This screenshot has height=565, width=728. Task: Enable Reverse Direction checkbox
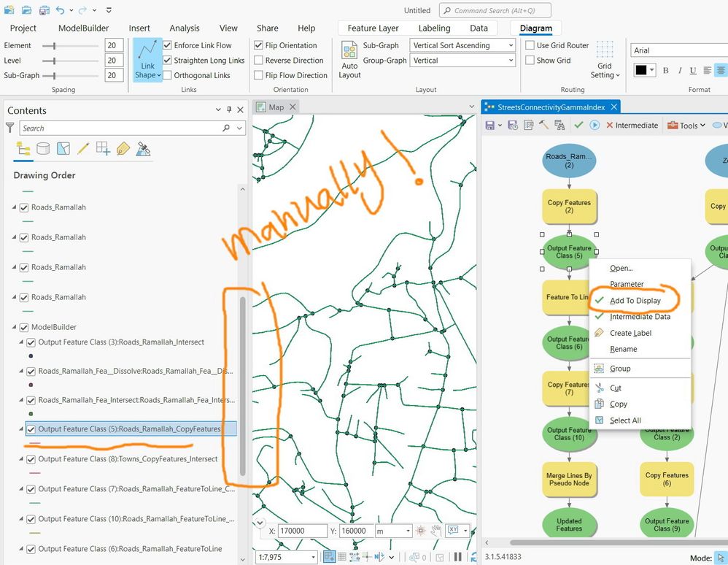pyautogui.click(x=259, y=61)
